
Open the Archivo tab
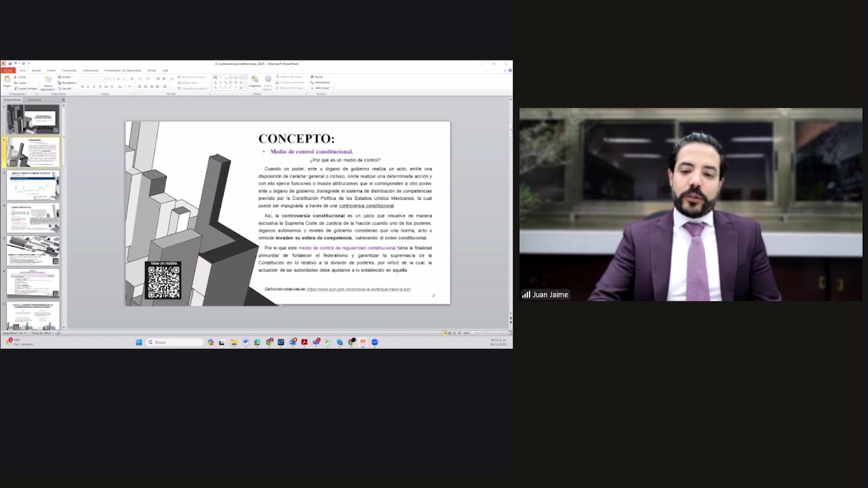[8, 70]
